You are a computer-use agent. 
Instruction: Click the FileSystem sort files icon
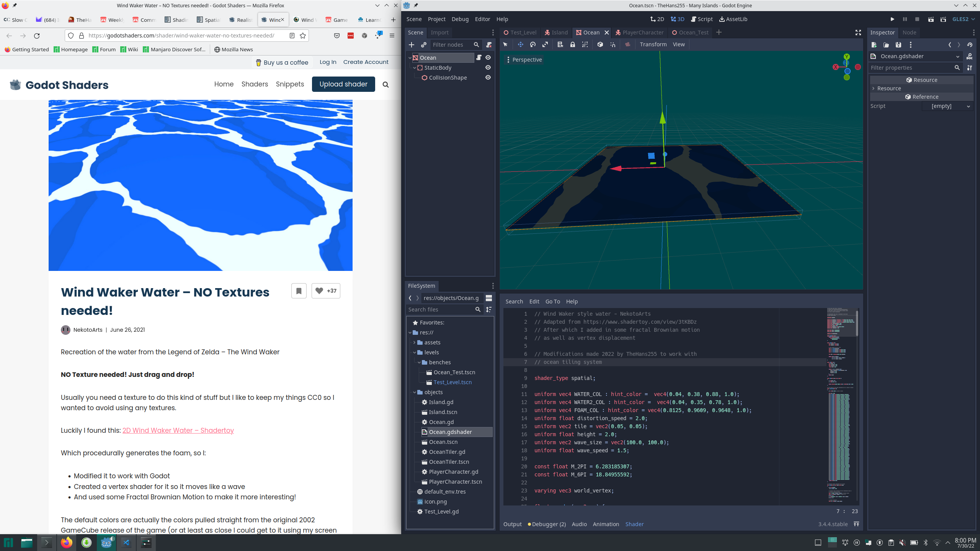click(x=489, y=310)
